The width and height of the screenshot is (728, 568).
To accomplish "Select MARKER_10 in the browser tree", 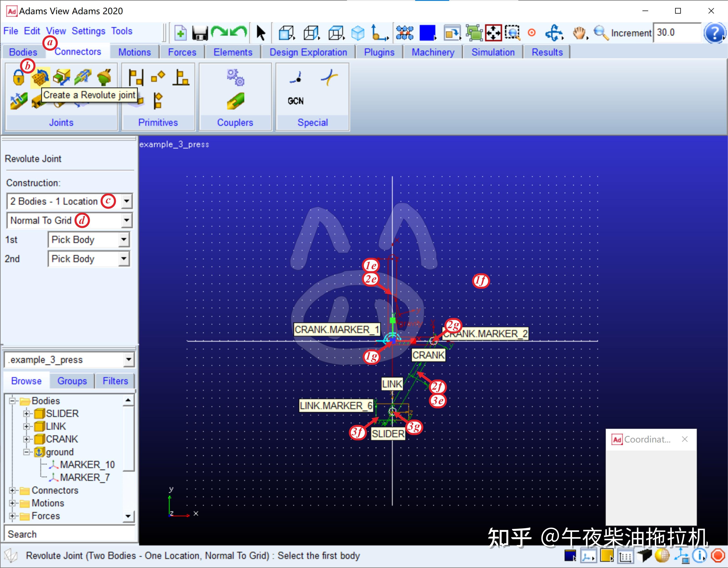I will tap(87, 465).
